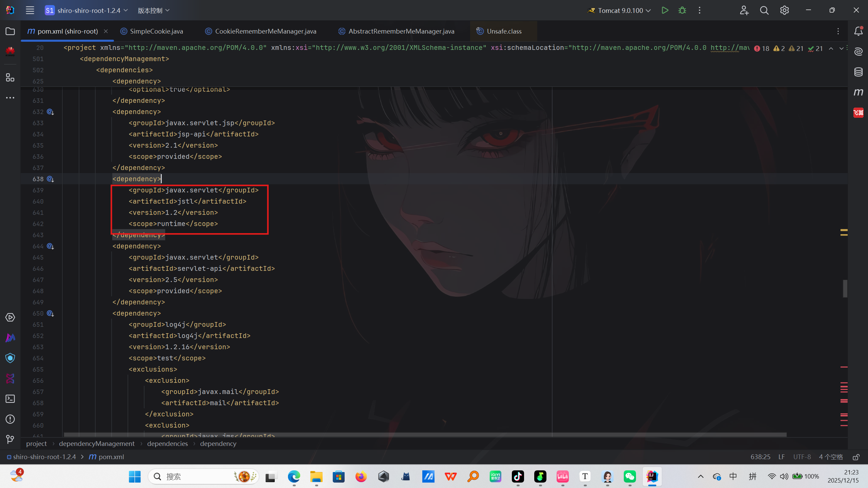The width and height of the screenshot is (868, 488).
Task: Toggle read-only lock icon in status bar
Action: coord(856,457)
